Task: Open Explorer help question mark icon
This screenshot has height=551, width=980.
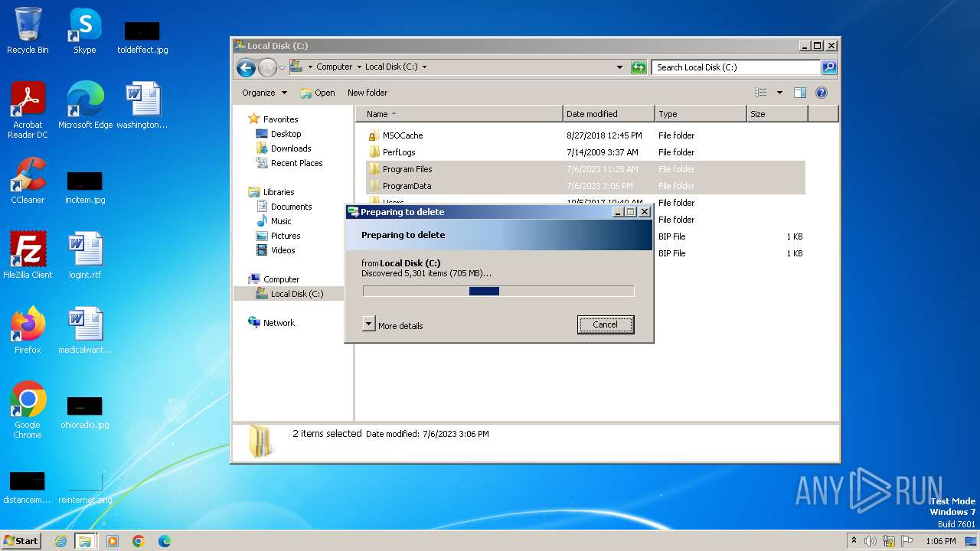Action: click(x=822, y=93)
